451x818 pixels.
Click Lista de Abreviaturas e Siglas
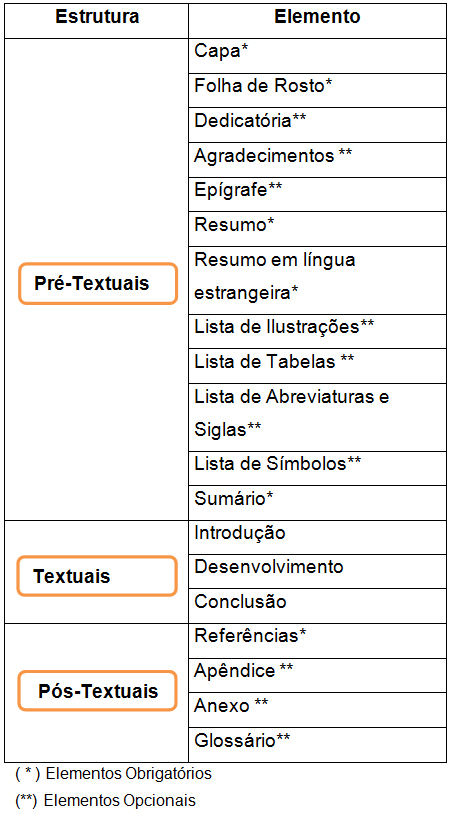(318, 417)
